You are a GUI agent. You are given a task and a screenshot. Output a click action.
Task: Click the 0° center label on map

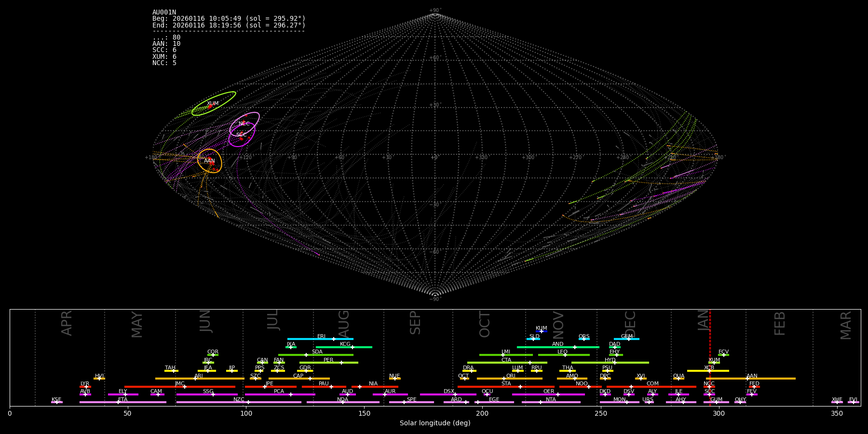[434, 158]
